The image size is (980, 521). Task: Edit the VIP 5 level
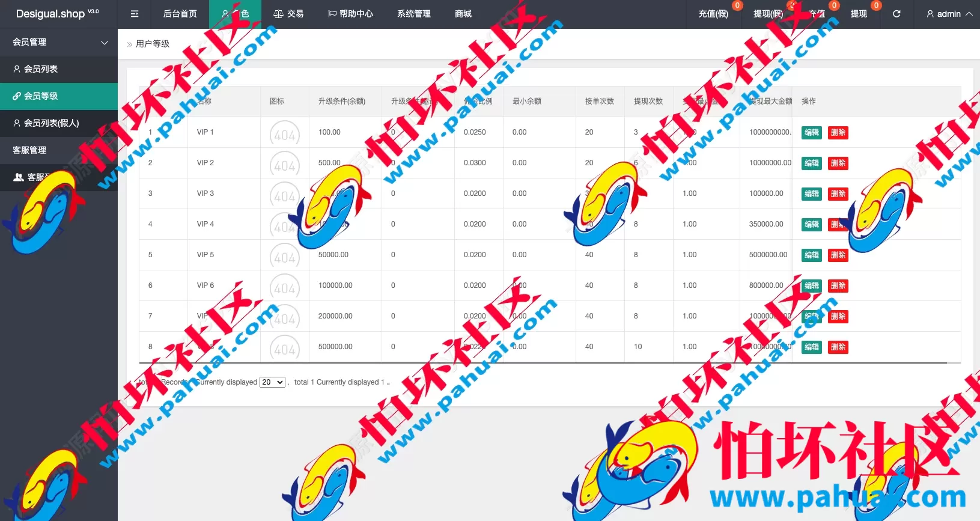(x=812, y=255)
